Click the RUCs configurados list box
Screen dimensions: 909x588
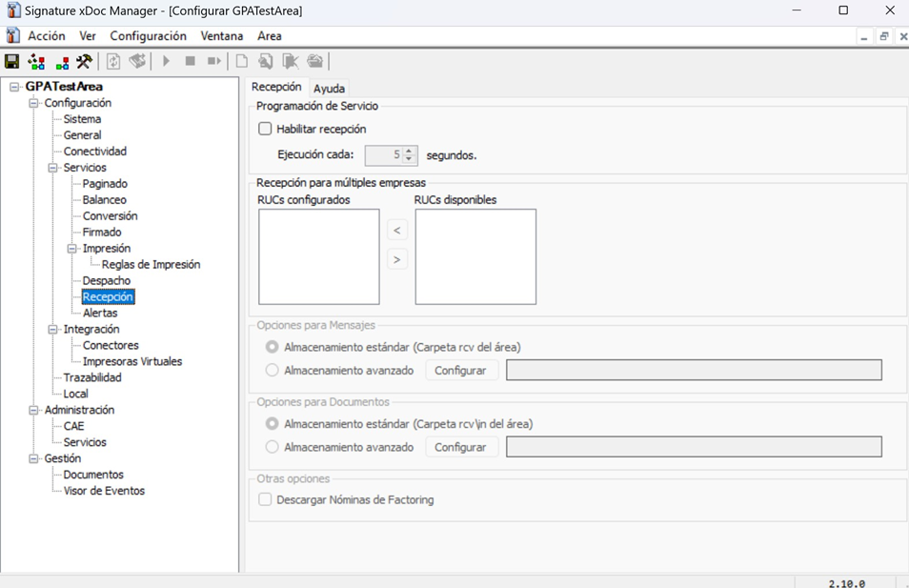(x=319, y=256)
